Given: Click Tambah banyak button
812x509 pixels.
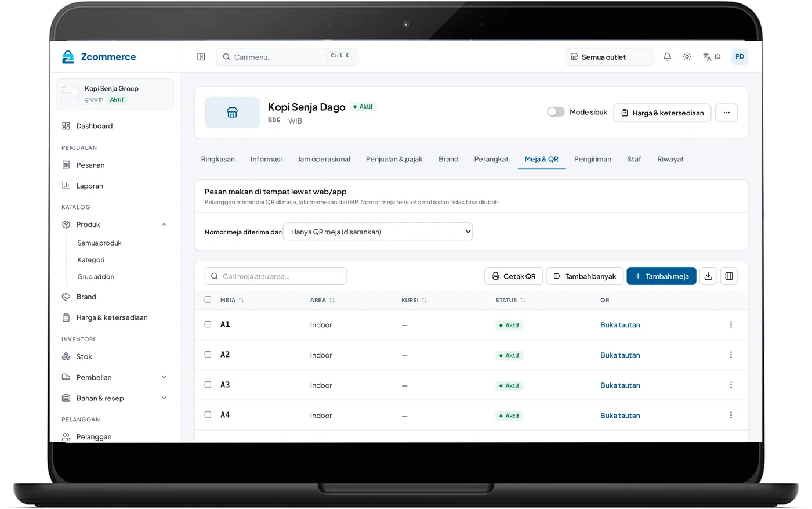Looking at the screenshot, I should tap(585, 276).
